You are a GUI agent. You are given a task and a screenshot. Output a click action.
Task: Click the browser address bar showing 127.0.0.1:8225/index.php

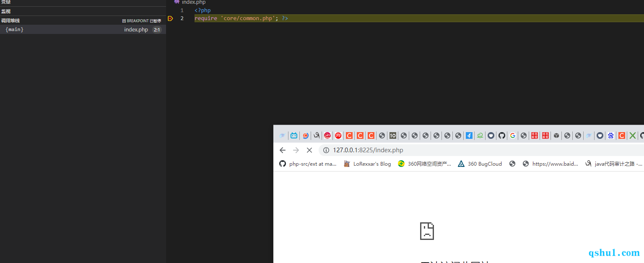482,150
